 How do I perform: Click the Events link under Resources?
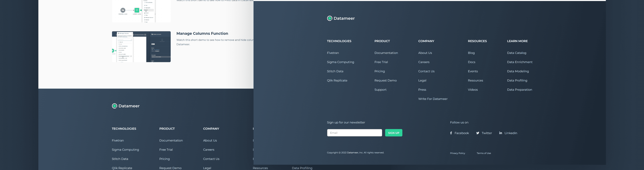473,71
